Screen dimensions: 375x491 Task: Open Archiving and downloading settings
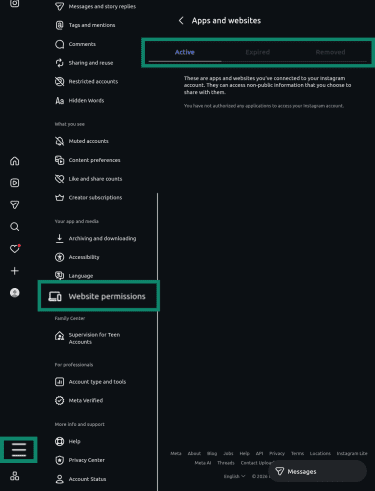pyautogui.click(x=96, y=238)
